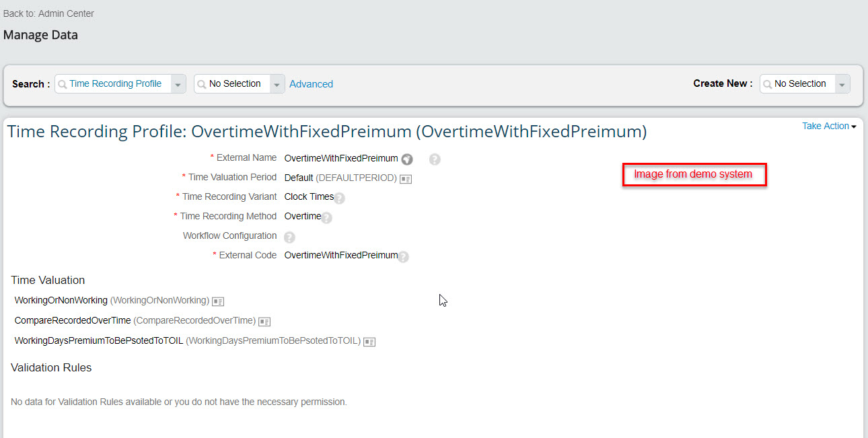
Task: Click the Create New label
Action: coord(723,83)
